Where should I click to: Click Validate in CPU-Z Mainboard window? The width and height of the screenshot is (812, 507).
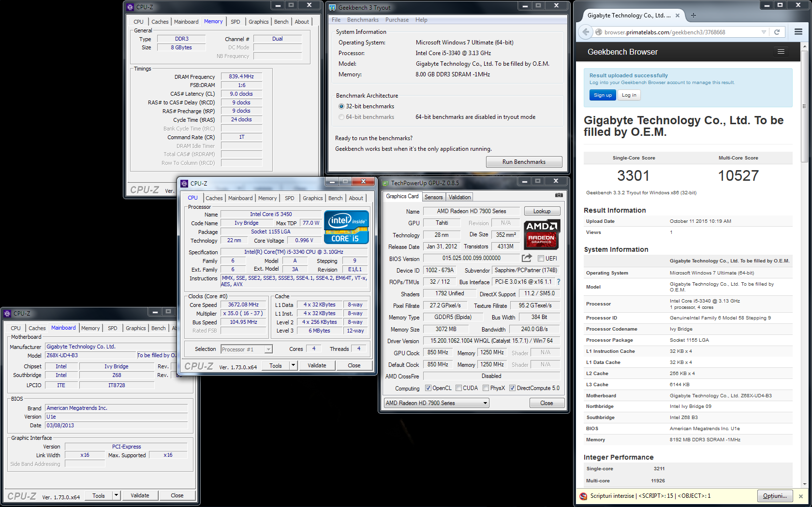coord(140,495)
